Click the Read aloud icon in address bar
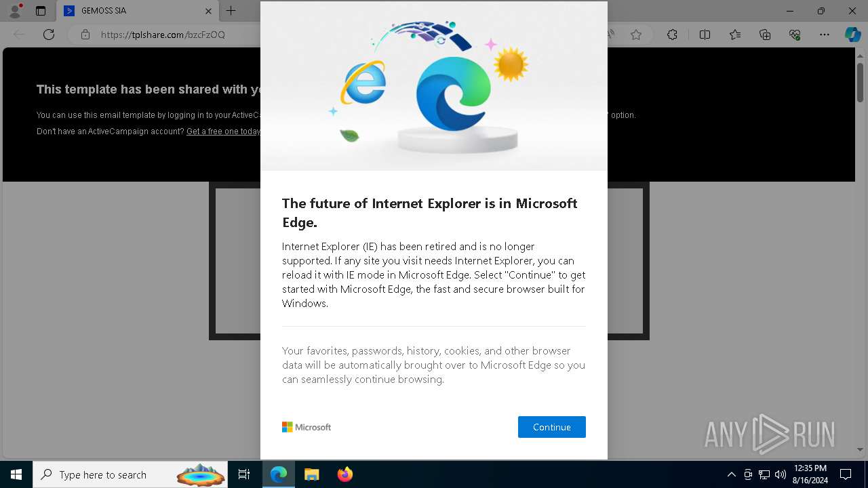Image resolution: width=868 pixels, height=488 pixels. (611, 35)
